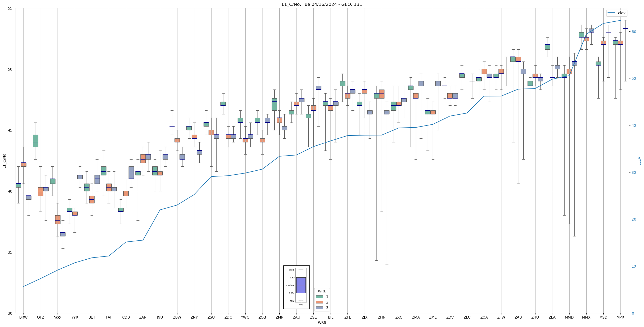The image size is (644, 327).
Task: Click the 'ZTL' x-axis label
Action: pyautogui.click(x=347, y=317)
